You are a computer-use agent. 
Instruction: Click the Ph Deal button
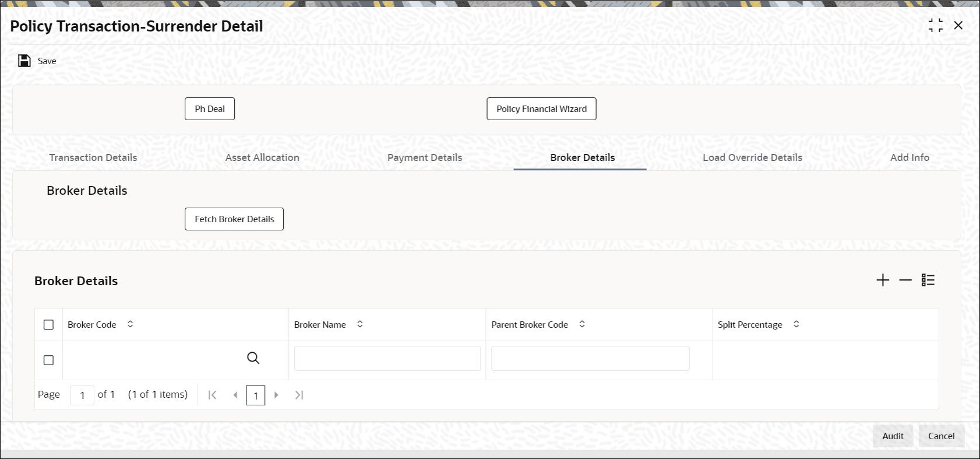click(210, 109)
